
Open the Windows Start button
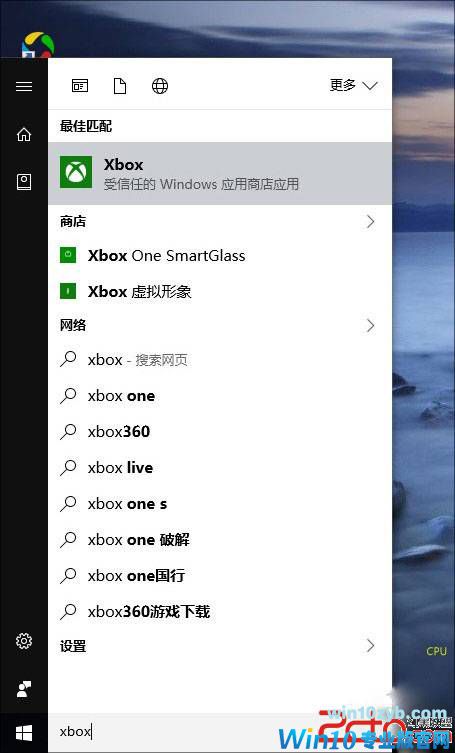coord(24,733)
